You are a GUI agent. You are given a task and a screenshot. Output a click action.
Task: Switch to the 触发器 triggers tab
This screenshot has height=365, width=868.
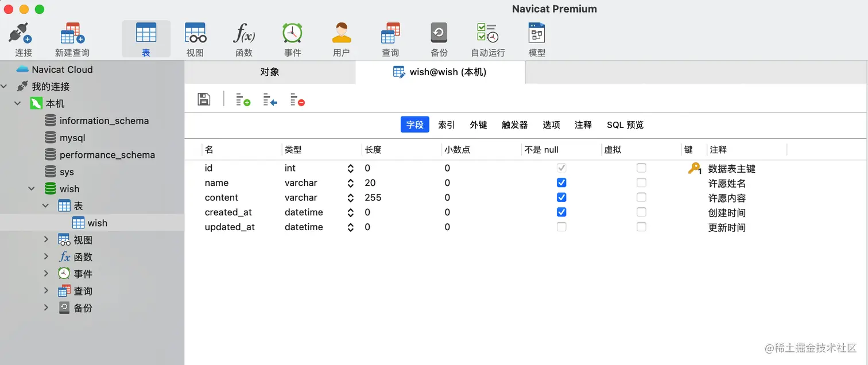[514, 125]
